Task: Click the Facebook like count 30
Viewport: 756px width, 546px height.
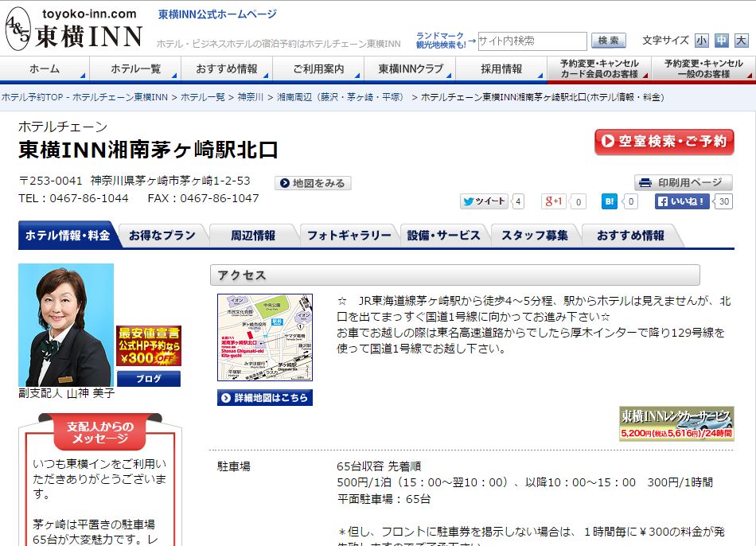Action: (723, 201)
